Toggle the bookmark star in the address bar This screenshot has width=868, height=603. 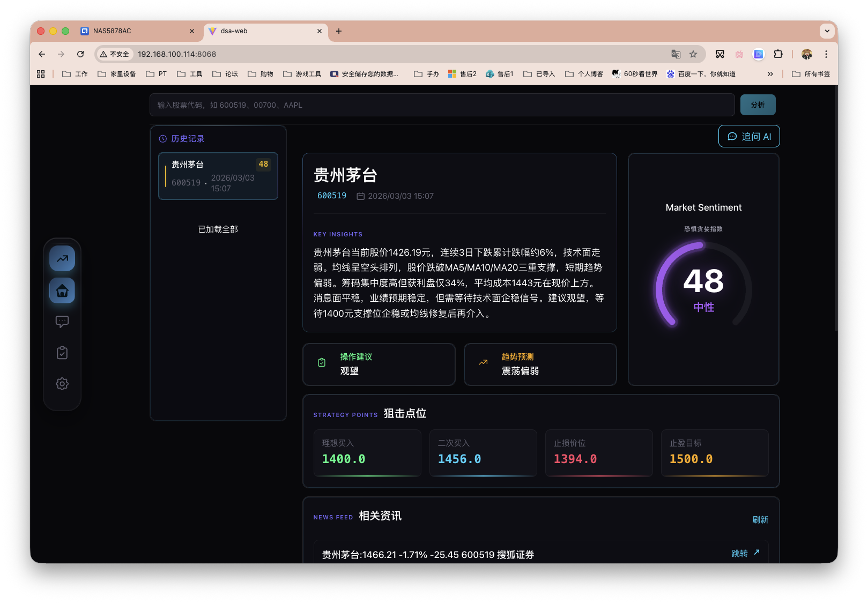click(x=693, y=54)
